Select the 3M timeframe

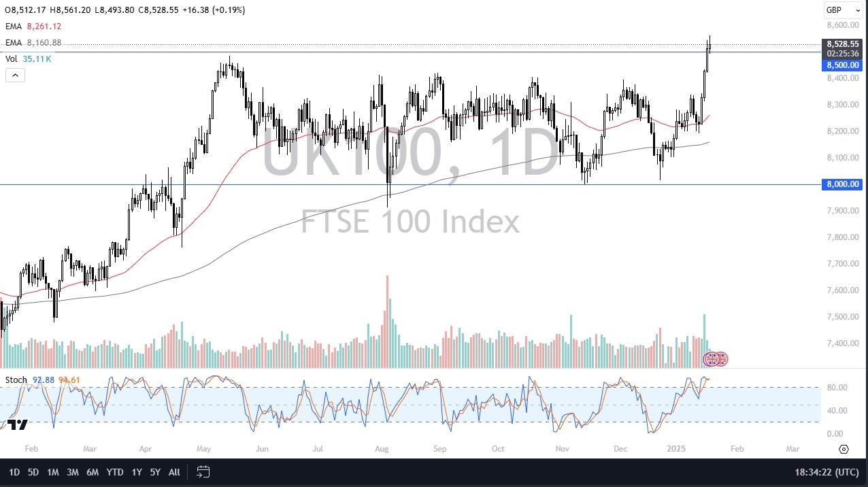(73, 472)
